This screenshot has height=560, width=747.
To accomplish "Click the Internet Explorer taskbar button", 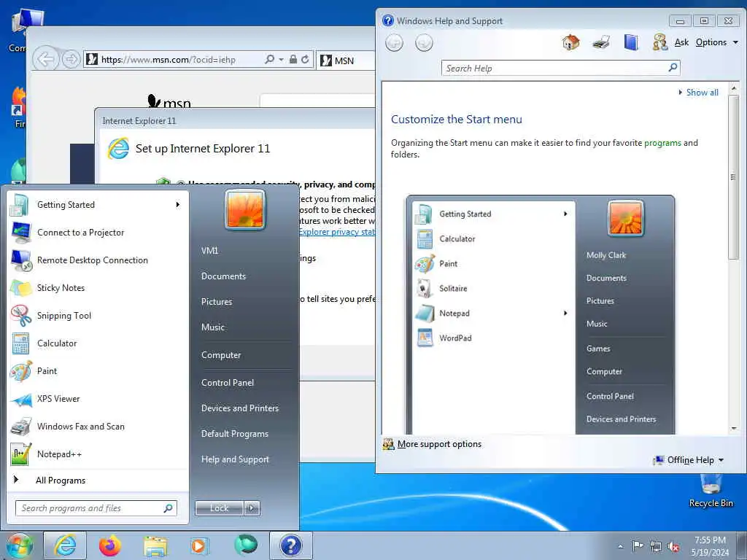I will [65, 545].
